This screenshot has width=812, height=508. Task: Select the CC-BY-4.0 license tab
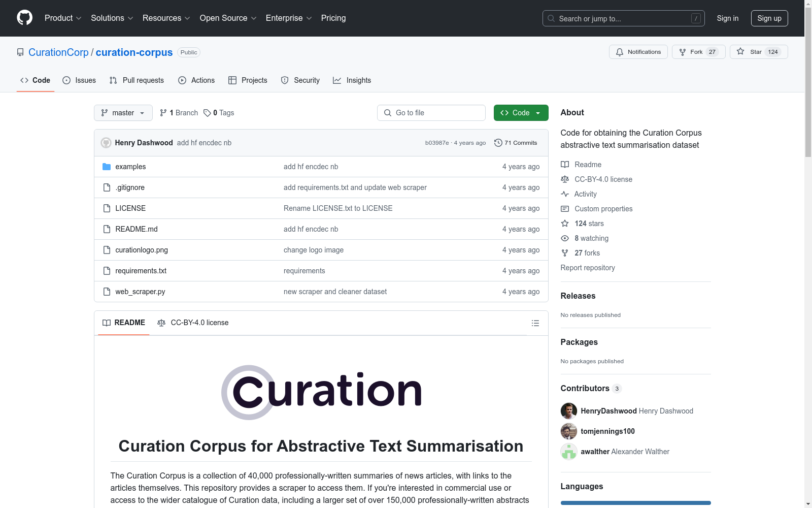point(193,323)
